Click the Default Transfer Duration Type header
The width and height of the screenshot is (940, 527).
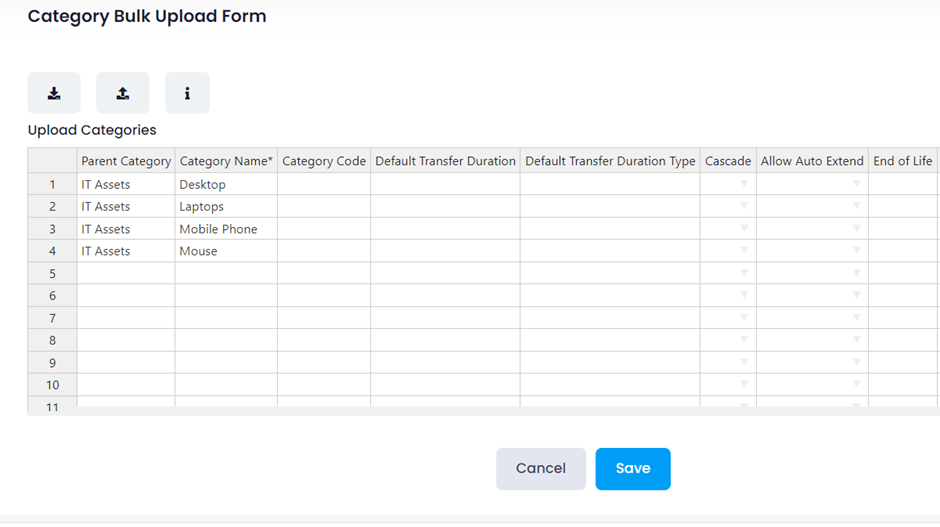[610, 161]
